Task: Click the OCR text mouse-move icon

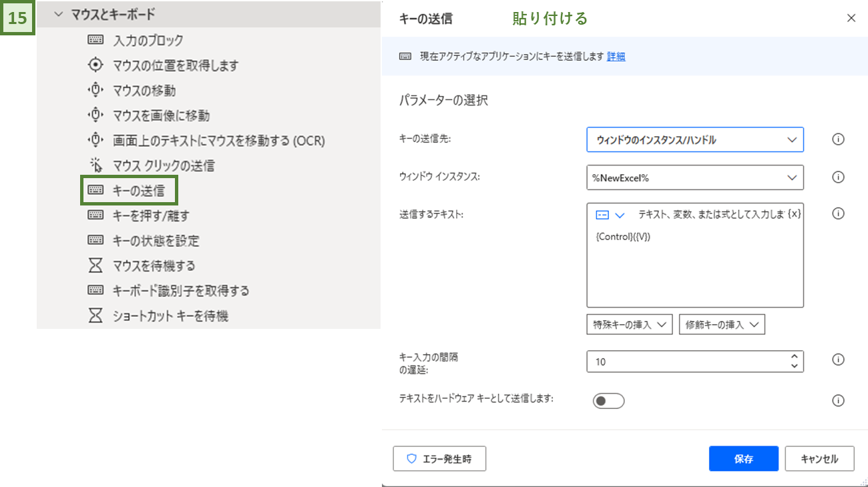Action: point(95,140)
